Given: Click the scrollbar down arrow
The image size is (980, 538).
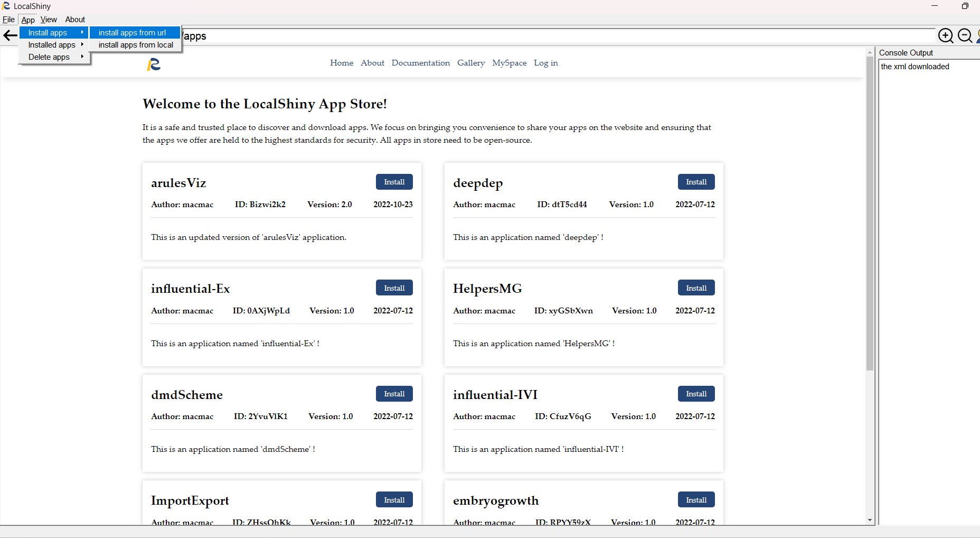Looking at the screenshot, I should pos(870,521).
